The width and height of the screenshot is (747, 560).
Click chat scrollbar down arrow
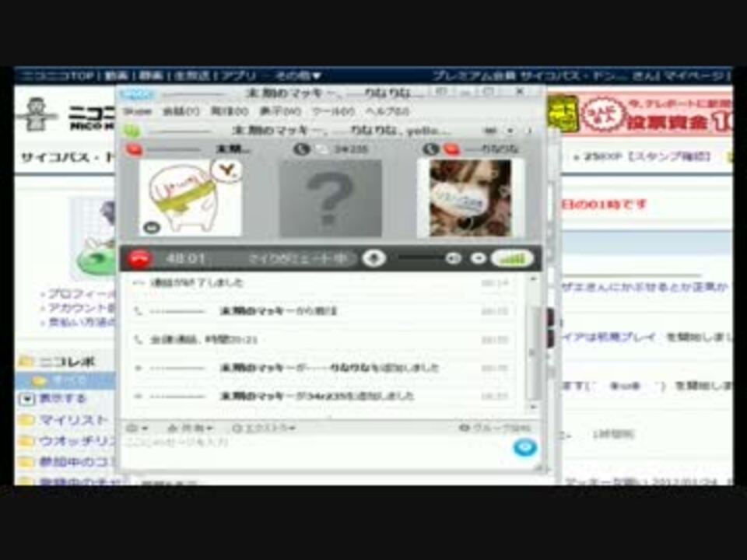[x=533, y=407]
